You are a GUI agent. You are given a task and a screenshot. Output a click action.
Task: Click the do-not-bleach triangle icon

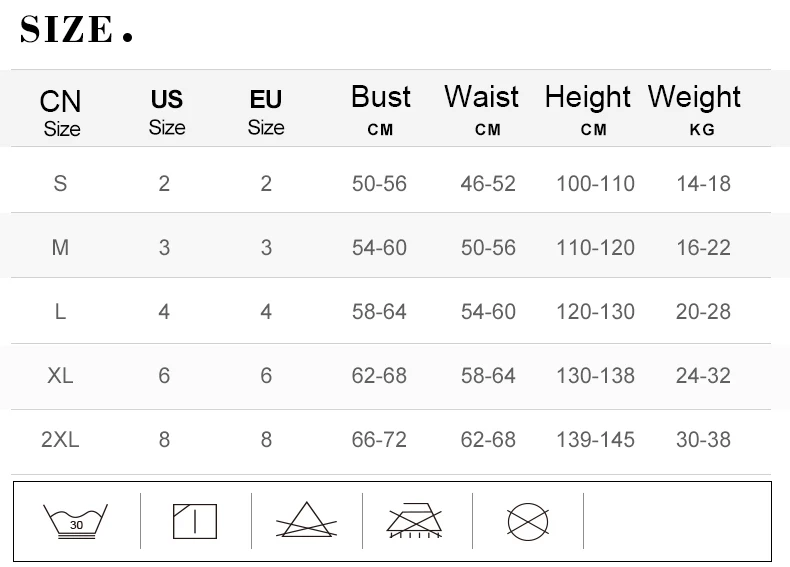(306, 521)
